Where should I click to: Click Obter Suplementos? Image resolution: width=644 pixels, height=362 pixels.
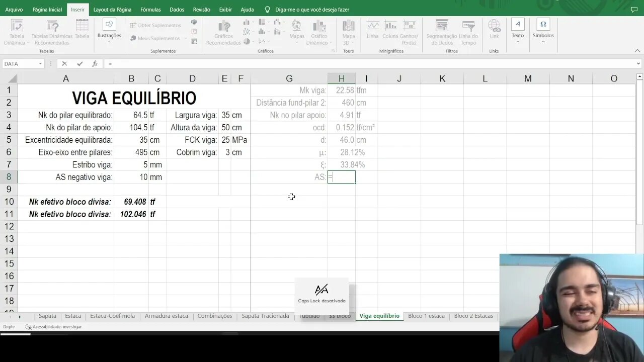[155, 25]
